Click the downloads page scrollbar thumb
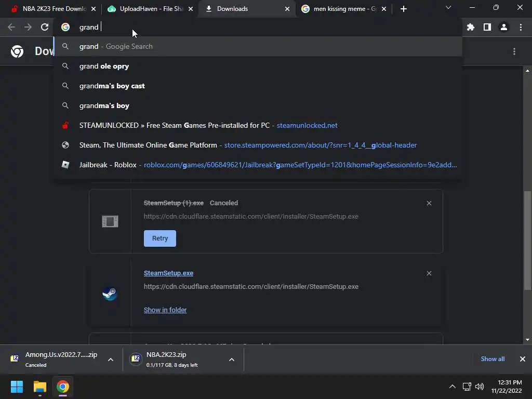The image size is (532, 399). pyautogui.click(x=527, y=241)
